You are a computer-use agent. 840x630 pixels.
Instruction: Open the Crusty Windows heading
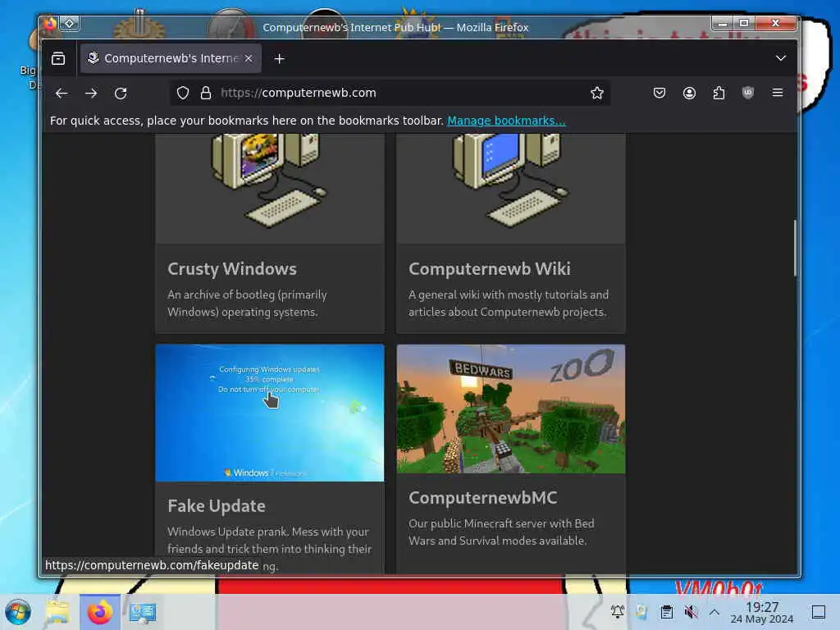(x=232, y=268)
